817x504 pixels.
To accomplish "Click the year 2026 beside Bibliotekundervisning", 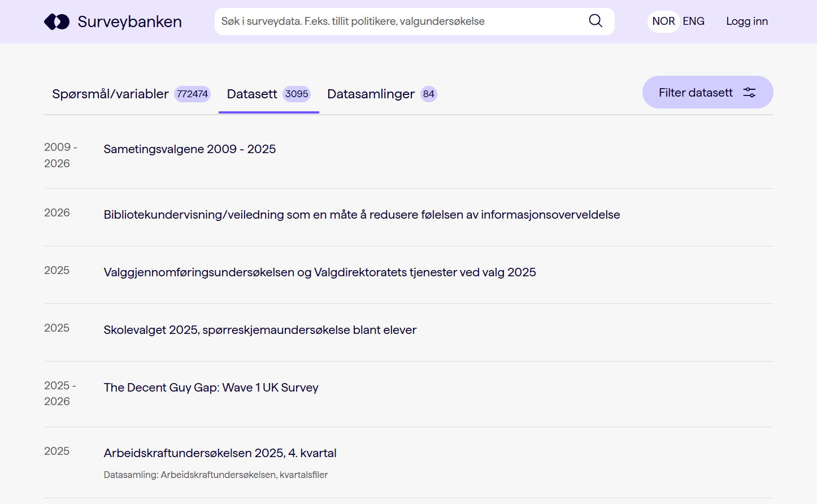I will (57, 213).
